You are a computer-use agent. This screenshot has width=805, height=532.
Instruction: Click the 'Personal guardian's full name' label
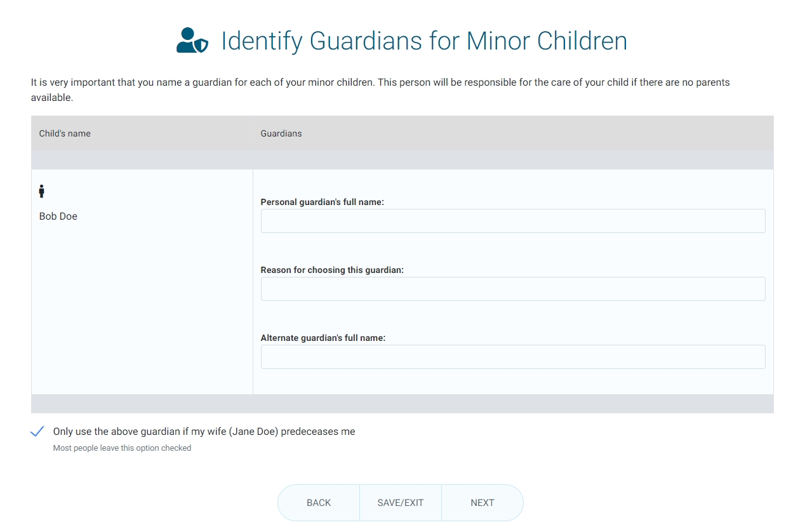322,202
